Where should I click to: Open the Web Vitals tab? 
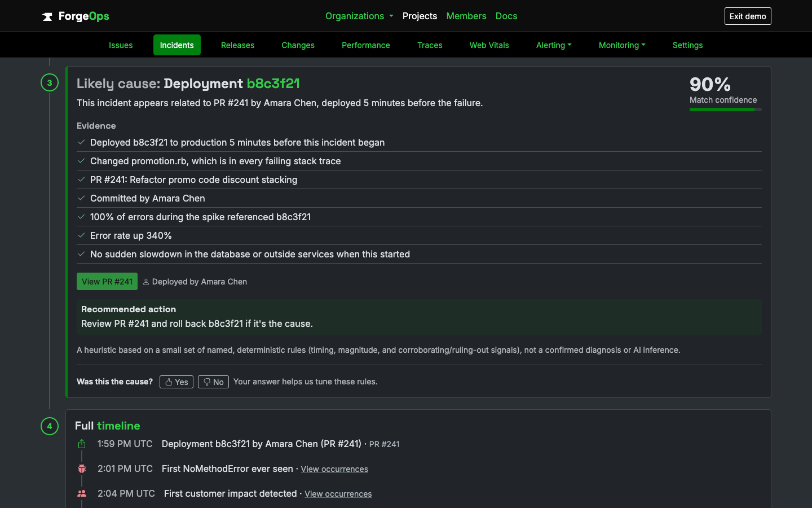489,45
